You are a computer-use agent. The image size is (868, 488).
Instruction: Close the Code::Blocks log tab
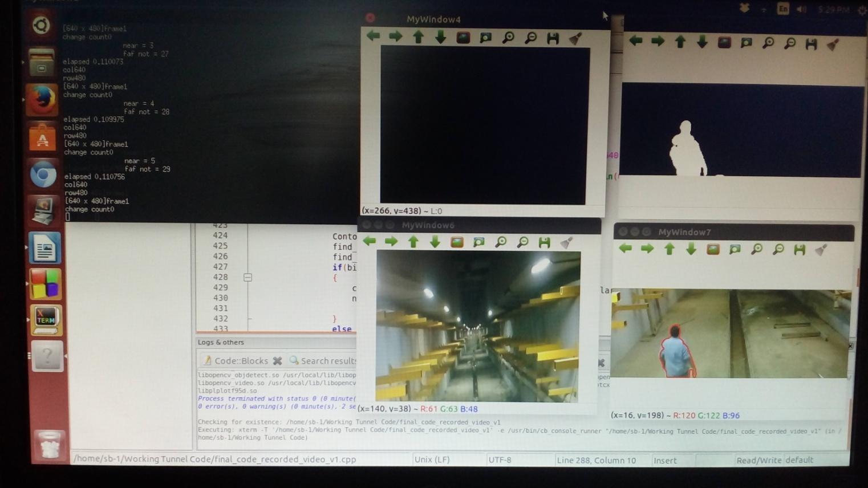277,361
